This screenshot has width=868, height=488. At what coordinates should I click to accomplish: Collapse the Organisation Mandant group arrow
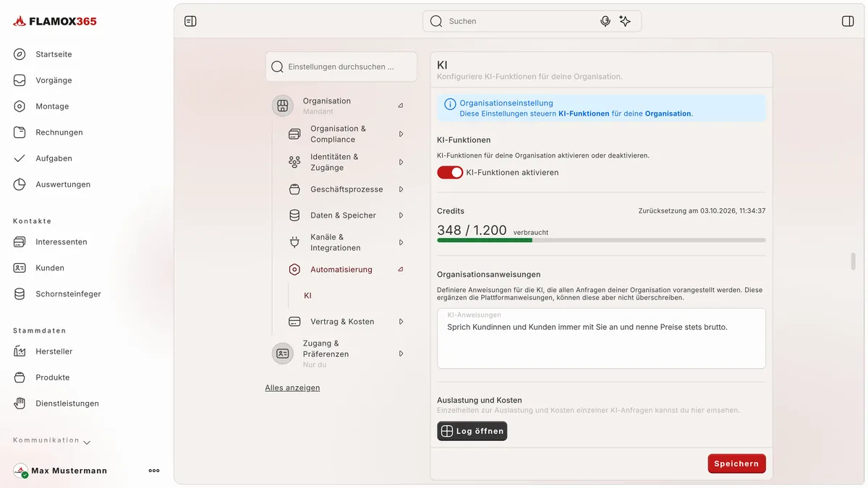pyautogui.click(x=401, y=106)
